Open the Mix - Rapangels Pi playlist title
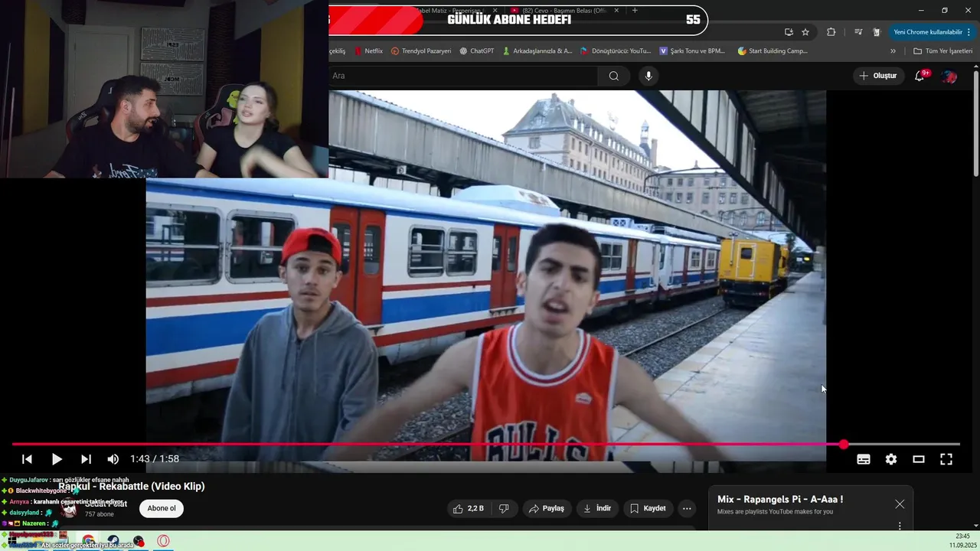 (780, 500)
